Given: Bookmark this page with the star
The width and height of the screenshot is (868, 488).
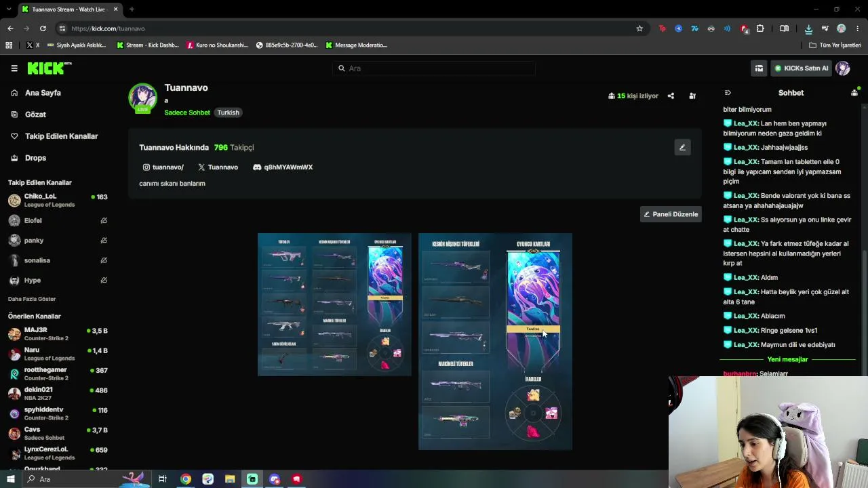Looking at the screenshot, I should 639,28.
